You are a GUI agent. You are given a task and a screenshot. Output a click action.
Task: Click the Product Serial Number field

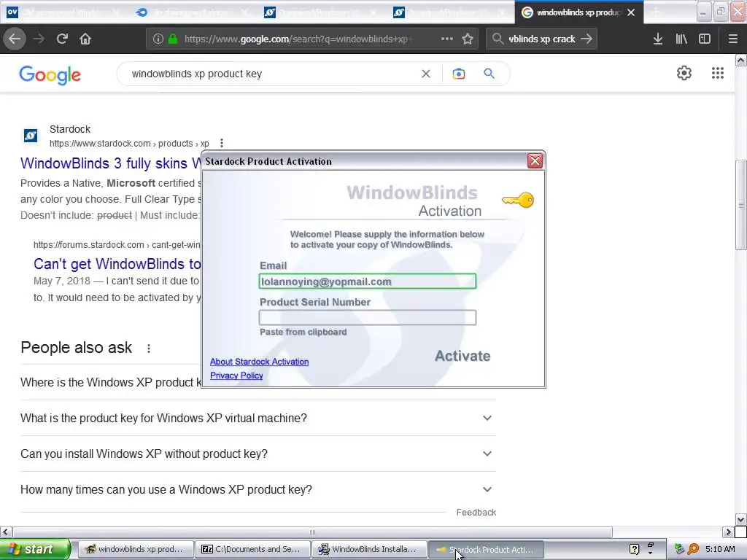[368, 318]
